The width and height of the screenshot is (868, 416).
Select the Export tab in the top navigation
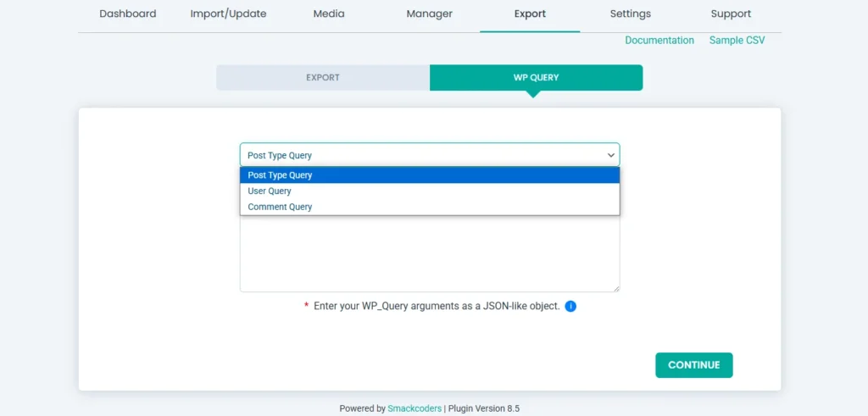(x=530, y=14)
